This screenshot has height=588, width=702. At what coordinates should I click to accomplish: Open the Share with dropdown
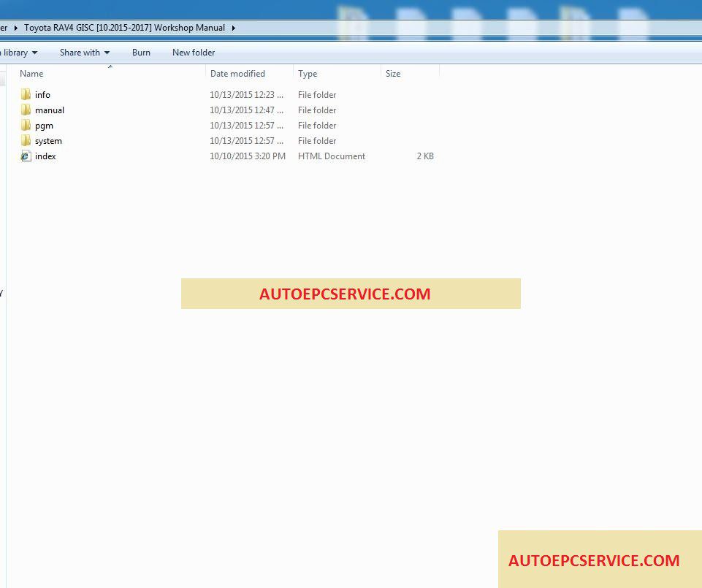(85, 53)
